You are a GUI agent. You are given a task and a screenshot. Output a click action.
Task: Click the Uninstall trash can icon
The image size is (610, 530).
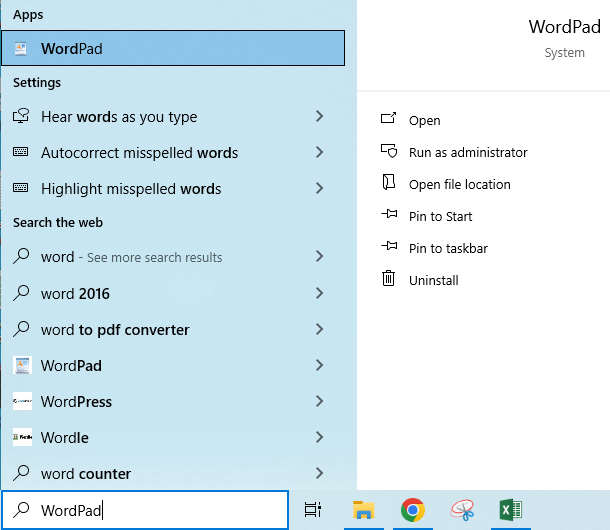pyautogui.click(x=388, y=278)
